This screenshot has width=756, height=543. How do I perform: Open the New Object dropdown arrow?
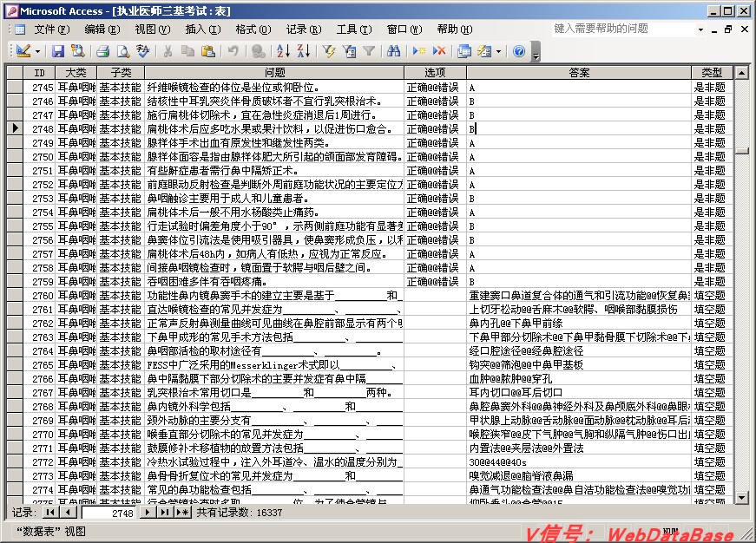[498, 50]
